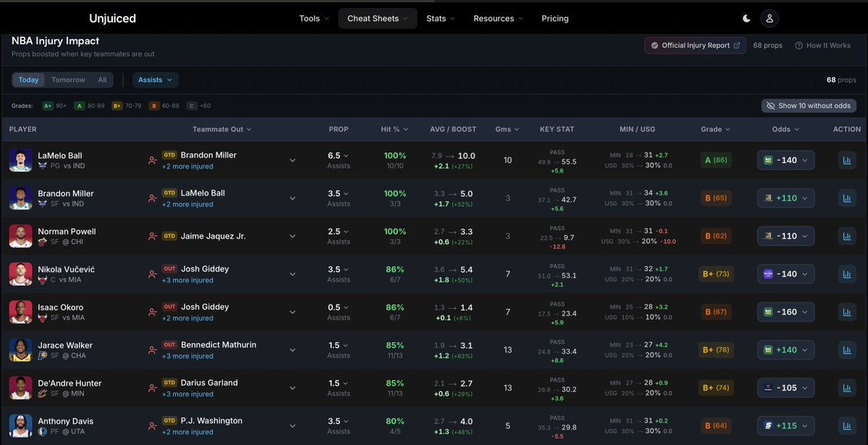Change LaMelo Ball's 6.5 assists prop line
Viewport: 868px width, 445px height.
pyautogui.click(x=339, y=156)
